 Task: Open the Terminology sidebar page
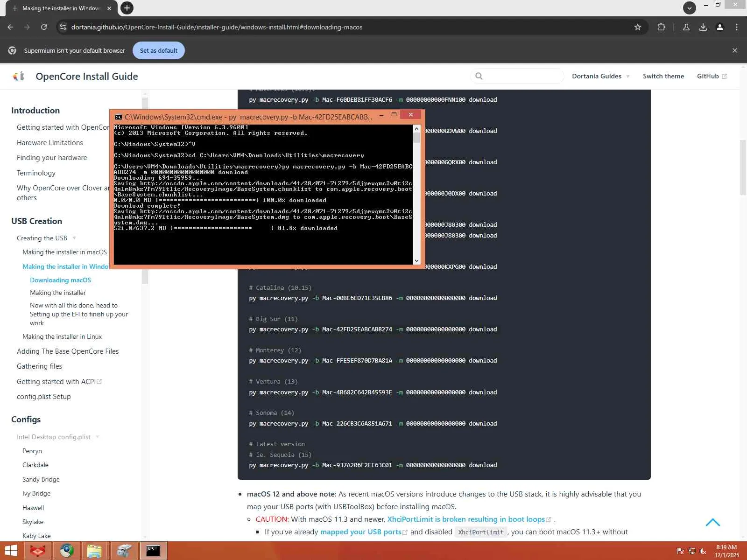pos(36,173)
